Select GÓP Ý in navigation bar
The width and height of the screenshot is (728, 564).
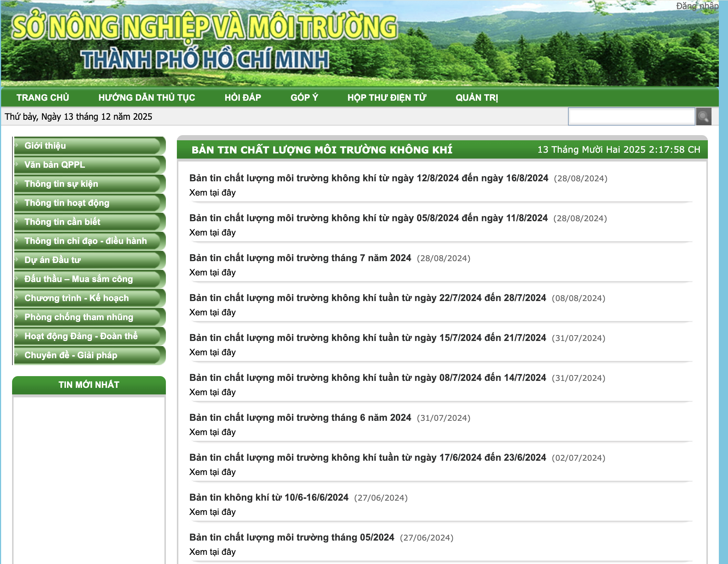point(304,97)
